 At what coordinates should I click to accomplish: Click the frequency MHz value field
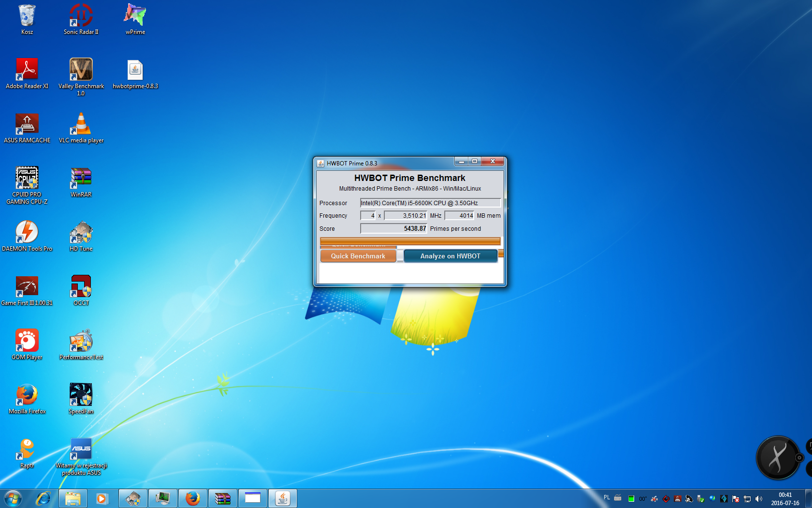click(x=406, y=216)
